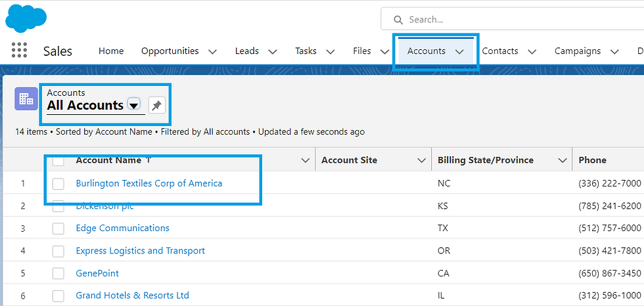Viewport: 644px width, 306px height.
Task: Expand the Campaigns tab chevron menu
Action: coord(614,52)
